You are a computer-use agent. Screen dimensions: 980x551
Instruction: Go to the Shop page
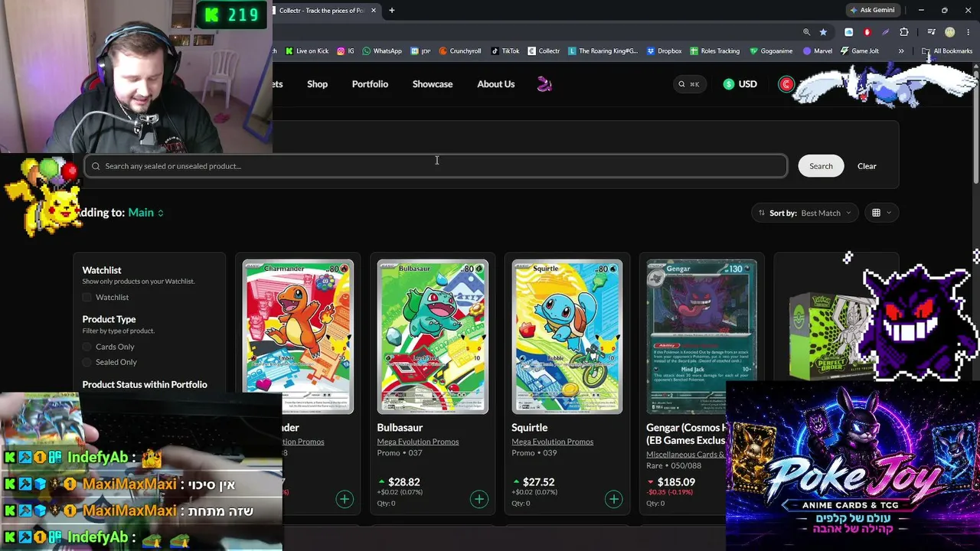click(317, 84)
